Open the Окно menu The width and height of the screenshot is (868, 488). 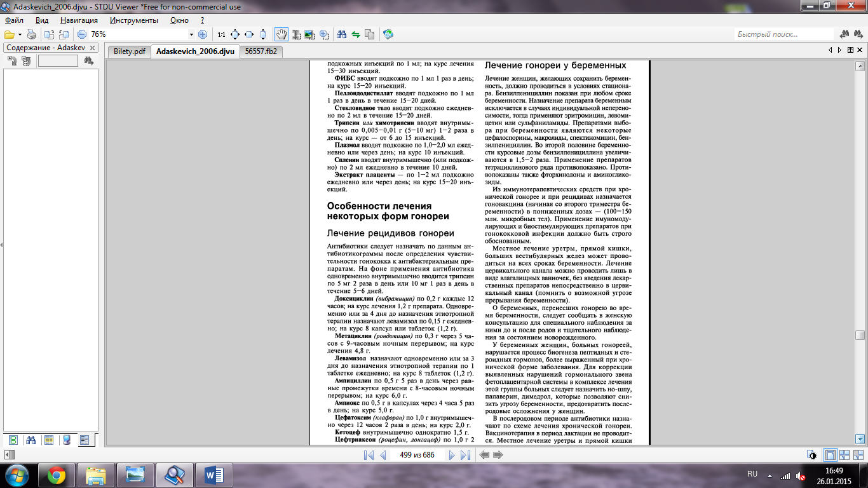click(x=180, y=20)
